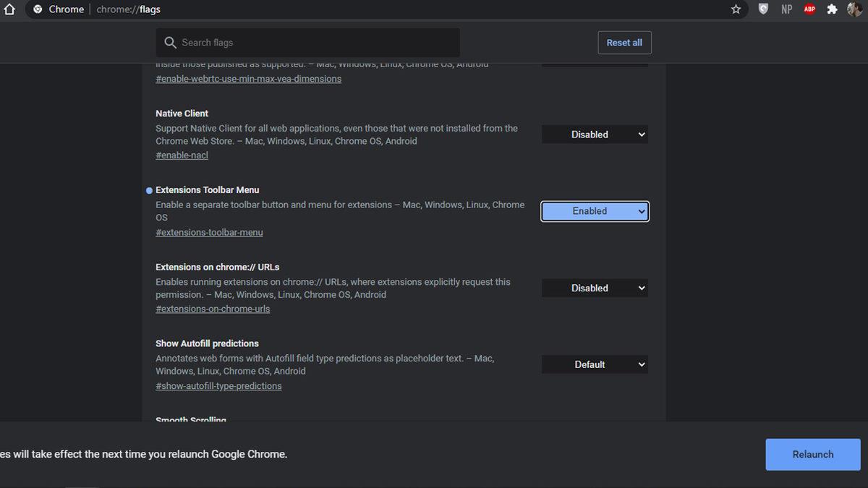
Task: Click the home icon in the toolbar
Action: tap(10, 9)
